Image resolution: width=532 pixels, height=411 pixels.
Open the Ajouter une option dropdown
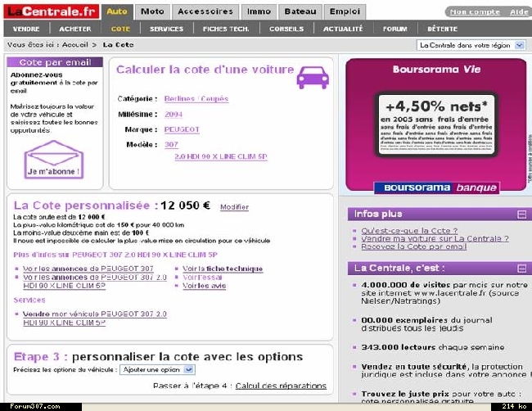[x=157, y=369]
